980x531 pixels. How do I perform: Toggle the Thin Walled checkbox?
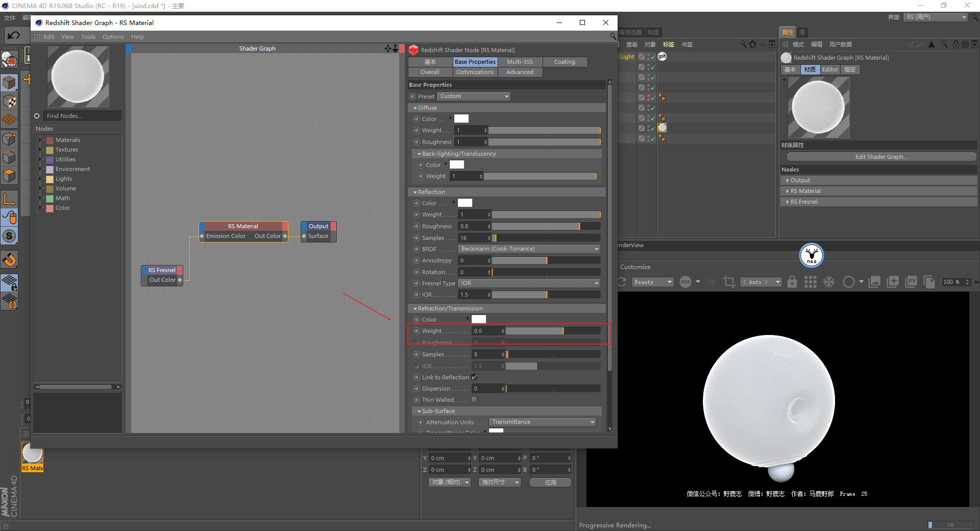(474, 400)
